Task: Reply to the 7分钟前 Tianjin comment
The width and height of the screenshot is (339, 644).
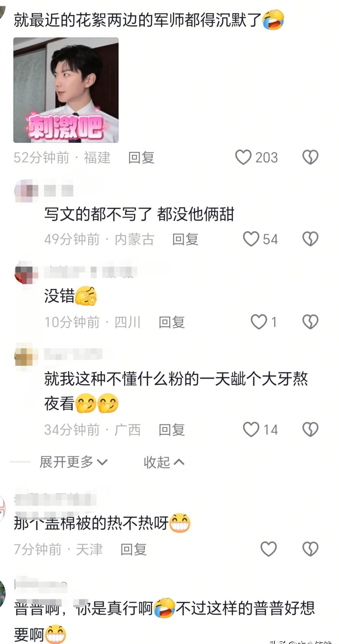Action: [x=133, y=549]
